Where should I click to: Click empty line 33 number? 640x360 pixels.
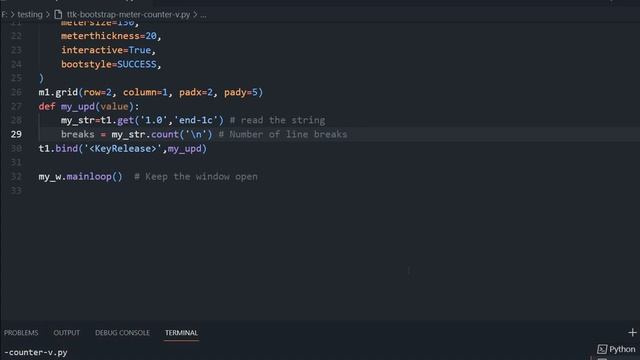coord(16,191)
